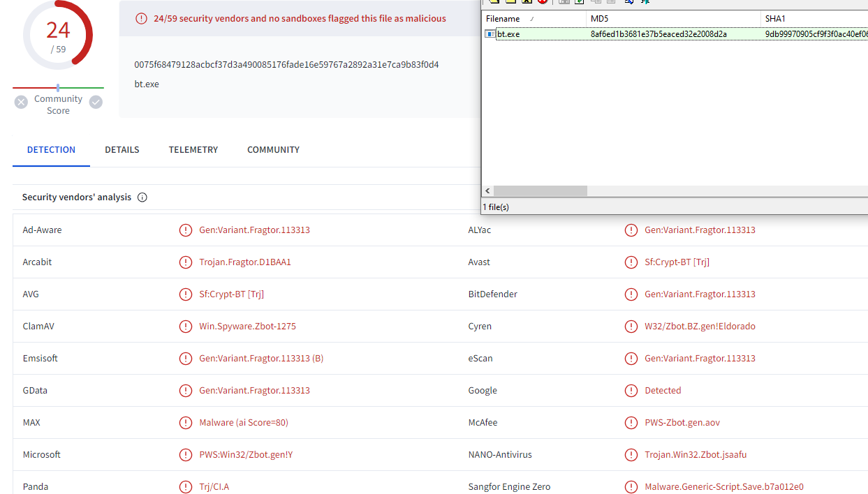
Task: Click ClamAV result Win.Spyware.Zbot-1275
Action: (x=247, y=327)
